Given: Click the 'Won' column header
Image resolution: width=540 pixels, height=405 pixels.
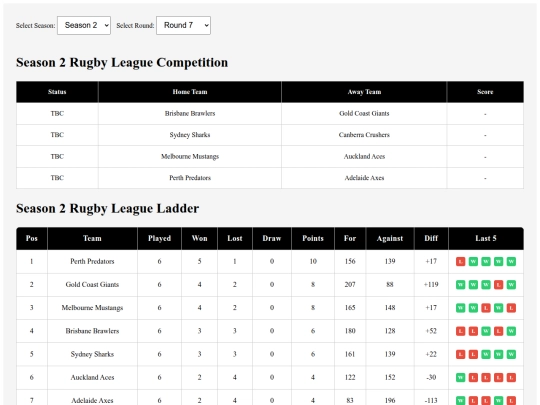Looking at the screenshot, I should [x=199, y=238].
